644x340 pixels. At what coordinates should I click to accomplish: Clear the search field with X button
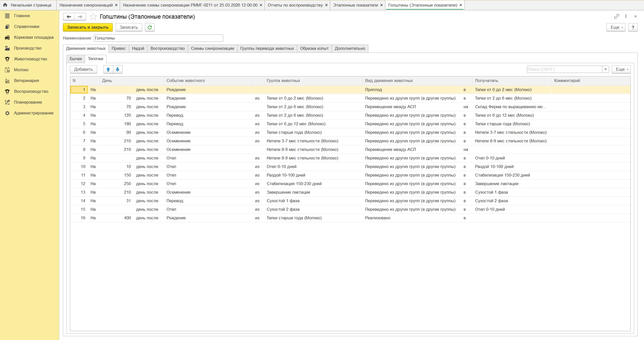[605, 69]
